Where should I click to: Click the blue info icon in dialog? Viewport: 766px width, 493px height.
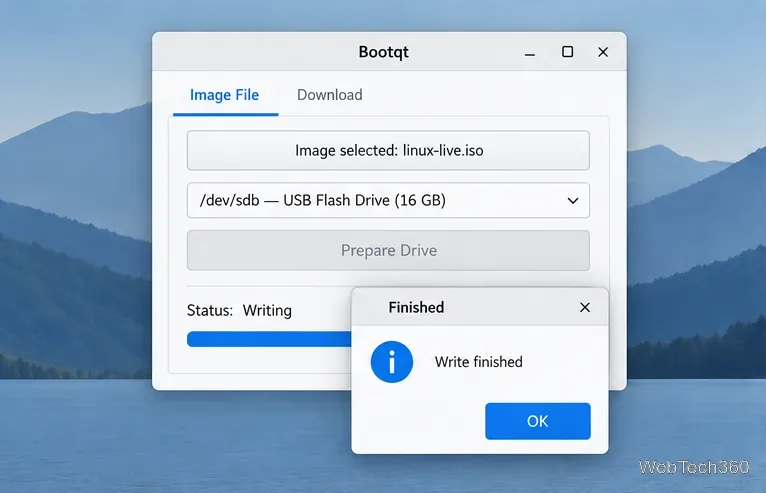pos(392,362)
